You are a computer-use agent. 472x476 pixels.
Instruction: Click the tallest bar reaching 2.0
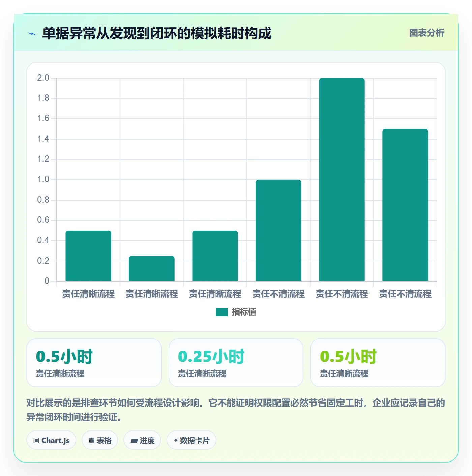[x=342, y=180]
